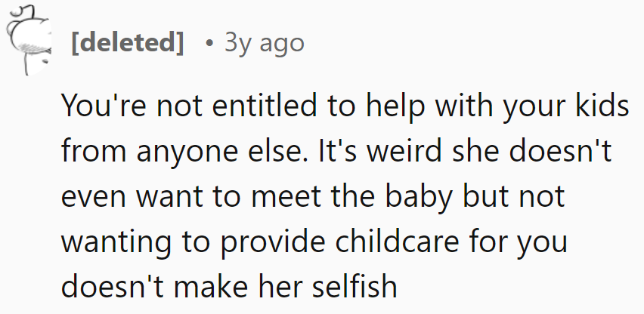The image size is (644, 314).
Task: Click the line starting "wanting to provide childcare"
Action: pyautogui.click(x=314, y=243)
